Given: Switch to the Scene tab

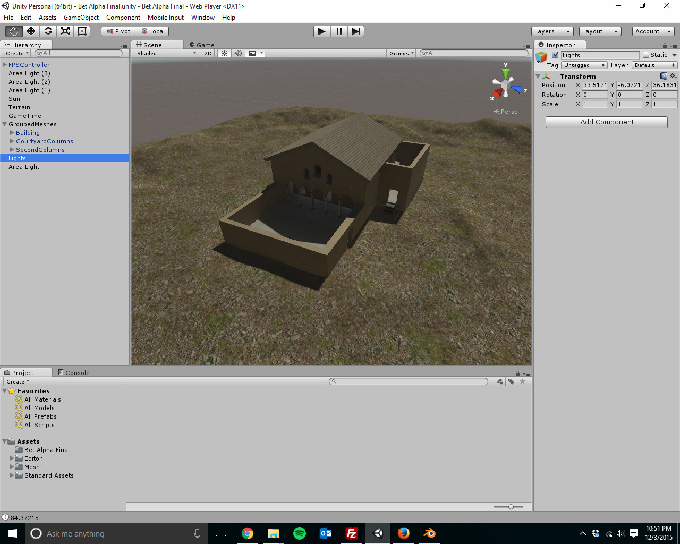Looking at the screenshot, I should tap(157, 45).
